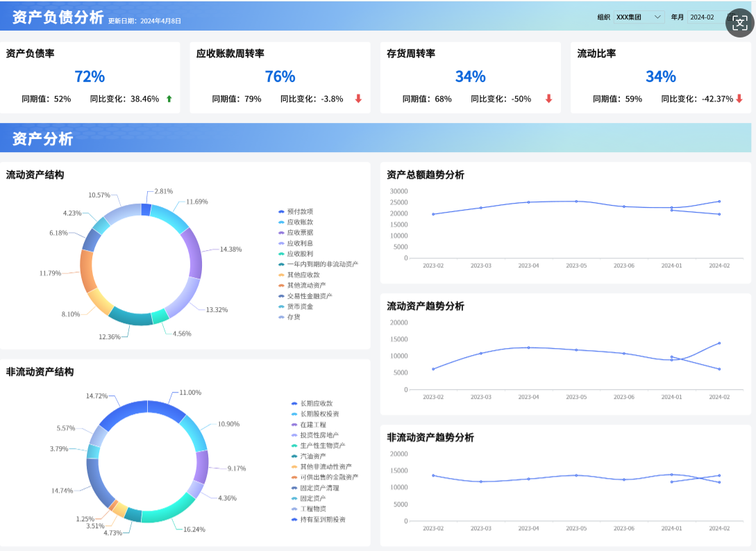Toggle 货币资金 legend item
This screenshot has width=756, height=551.
click(296, 306)
